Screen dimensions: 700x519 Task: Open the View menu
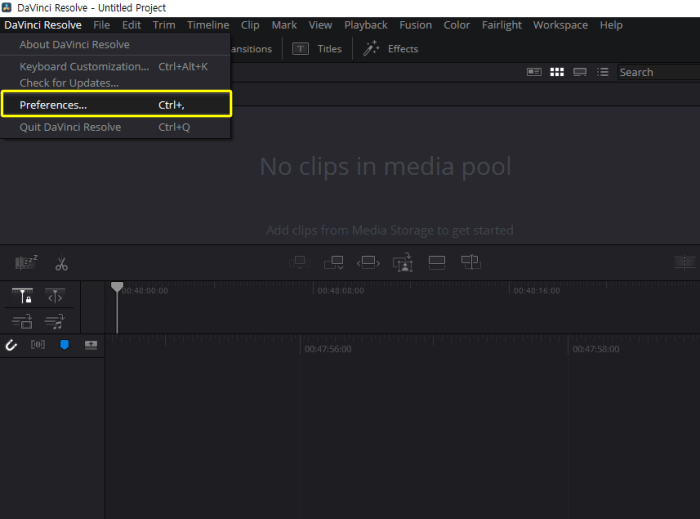(320, 25)
